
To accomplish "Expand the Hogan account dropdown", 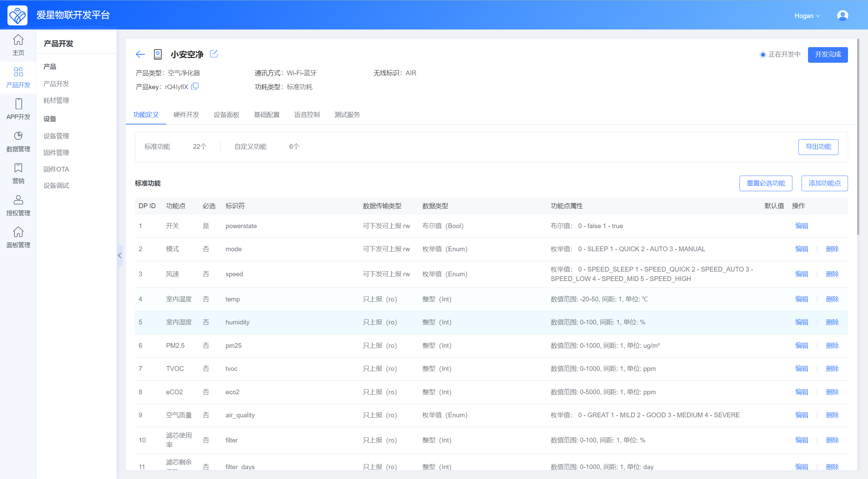I will point(807,16).
